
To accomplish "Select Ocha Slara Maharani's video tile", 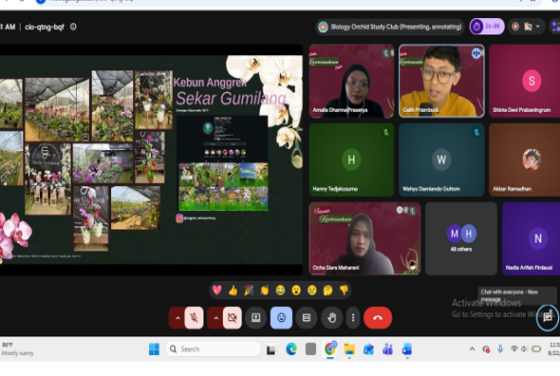I will (365, 239).
